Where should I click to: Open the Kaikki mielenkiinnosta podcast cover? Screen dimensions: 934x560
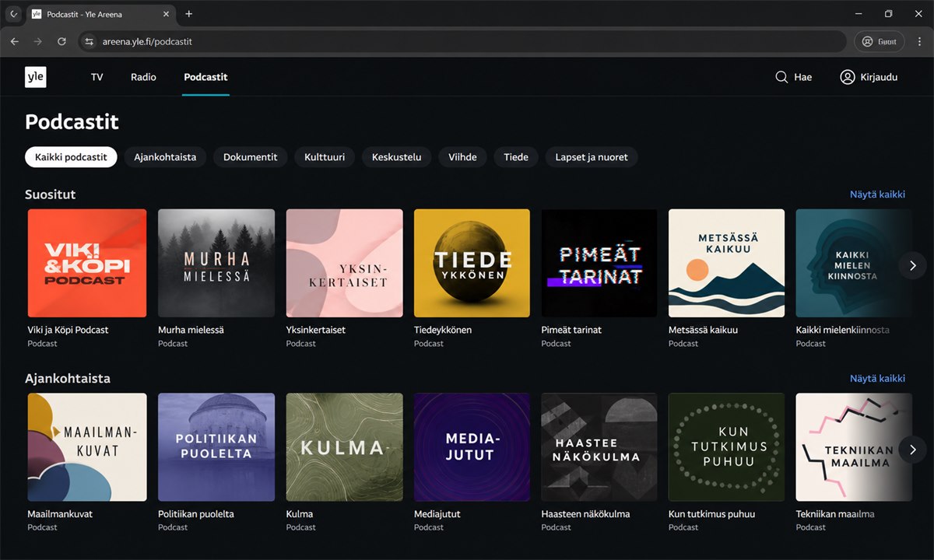pyautogui.click(x=854, y=263)
